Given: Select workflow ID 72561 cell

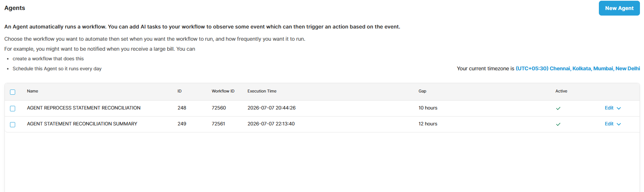Looking at the screenshot, I should (x=218, y=124).
